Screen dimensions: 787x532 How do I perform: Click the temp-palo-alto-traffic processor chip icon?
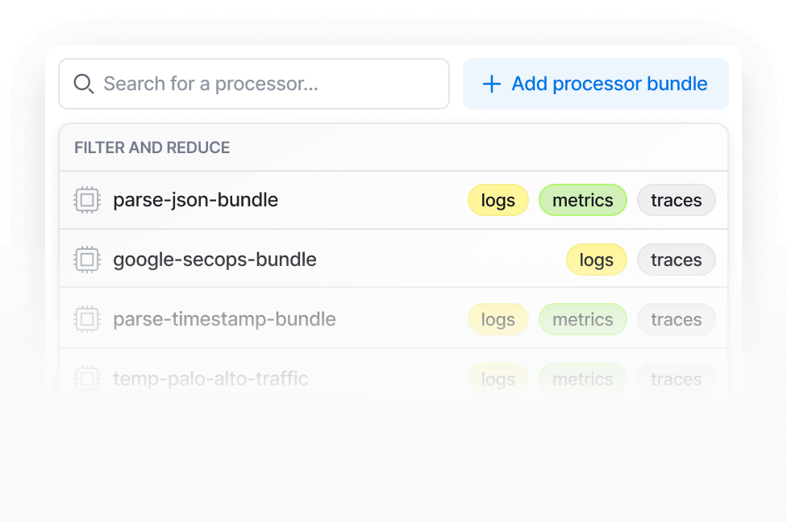[87, 378]
